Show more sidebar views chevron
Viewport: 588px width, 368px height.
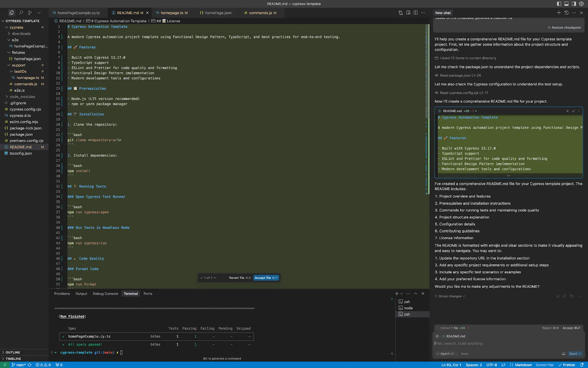39,13
